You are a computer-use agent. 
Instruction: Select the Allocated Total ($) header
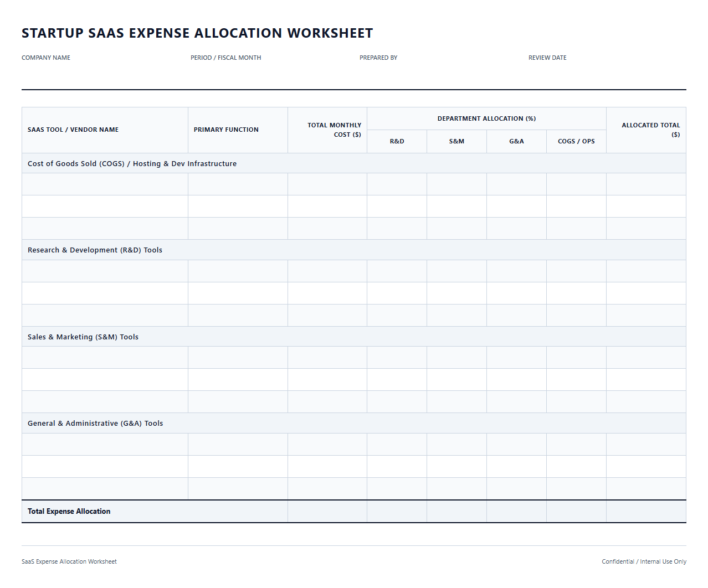(x=646, y=130)
